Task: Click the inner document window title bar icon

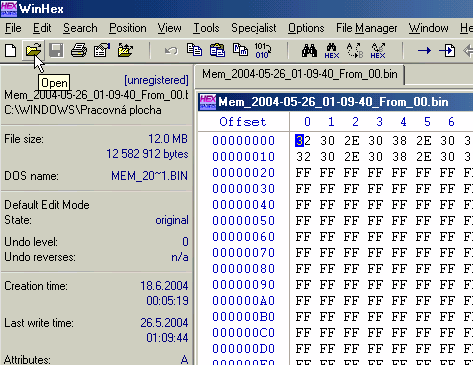Action: pyautogui.click(x=208, y=102)
